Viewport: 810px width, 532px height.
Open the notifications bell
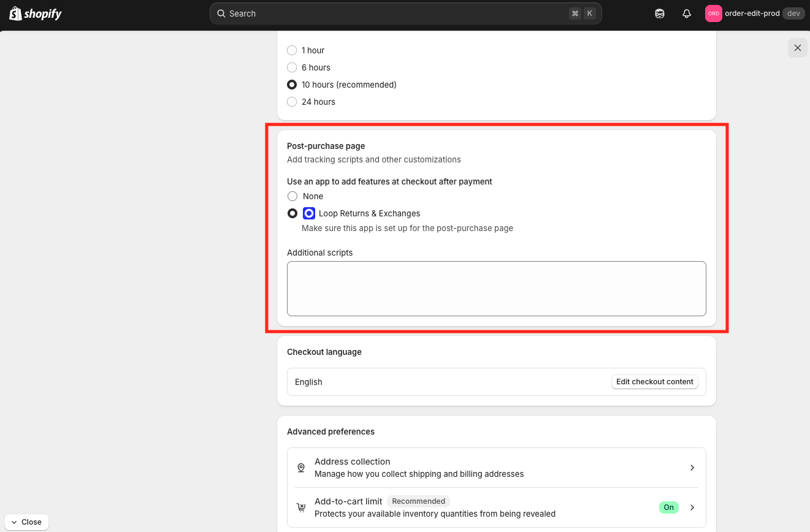point(687,13)
